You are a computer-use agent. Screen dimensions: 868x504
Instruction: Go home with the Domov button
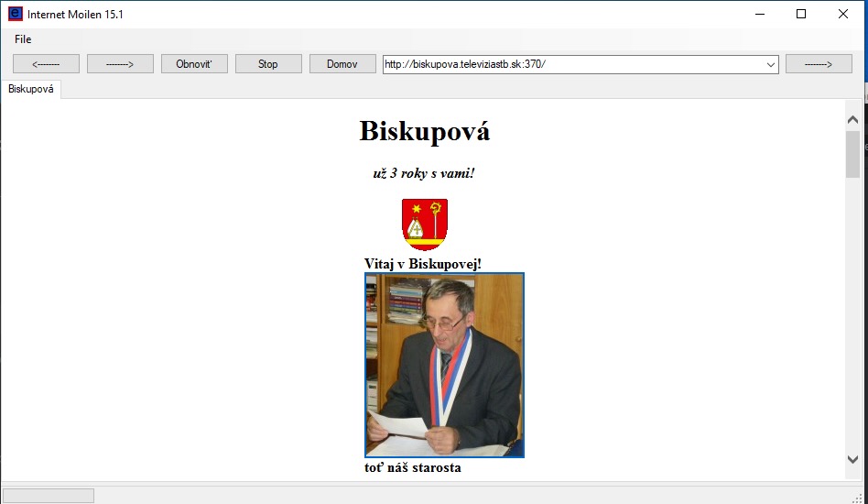[342, 64]
